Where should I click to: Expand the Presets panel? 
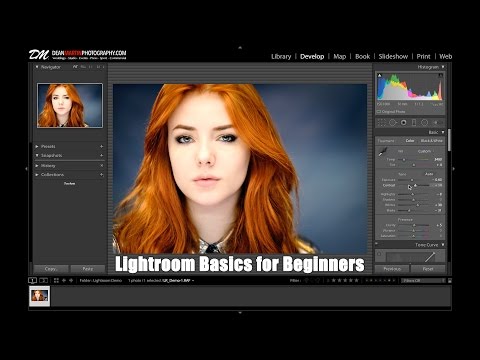[37, 146]
